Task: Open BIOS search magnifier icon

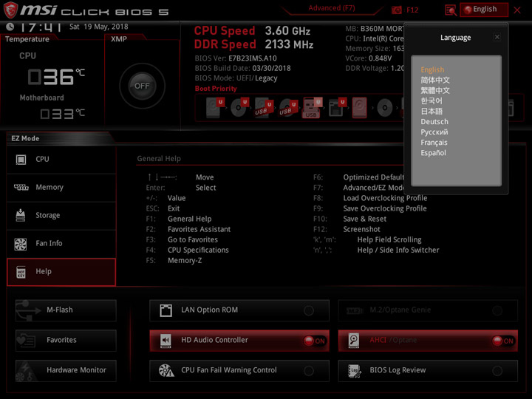Action: coord(451,10)
